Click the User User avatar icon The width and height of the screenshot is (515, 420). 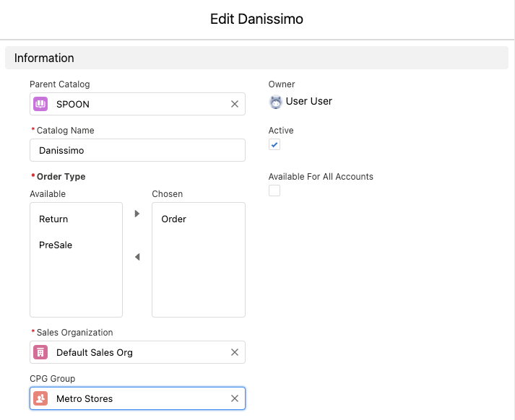pos(275,102)
